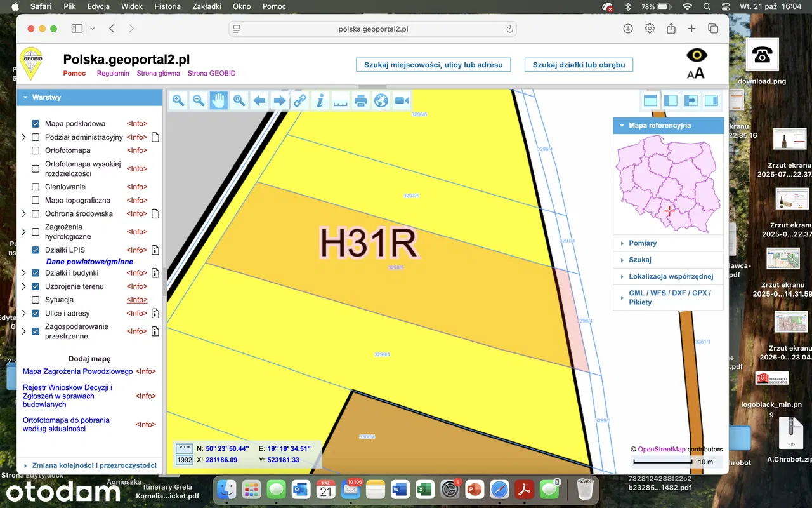Click the printer icon to print map
This screenshot has width=812, height=508.
pyautogui.click(x=361, y=100)
